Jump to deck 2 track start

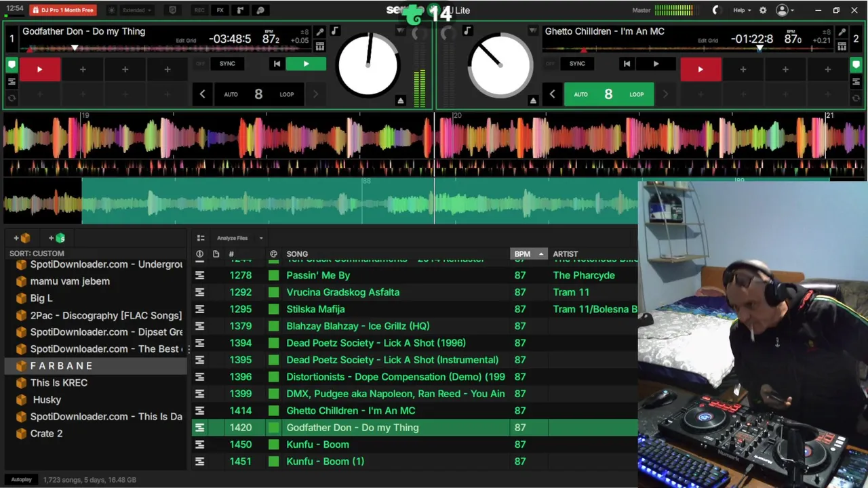click(x=627, y=64)
